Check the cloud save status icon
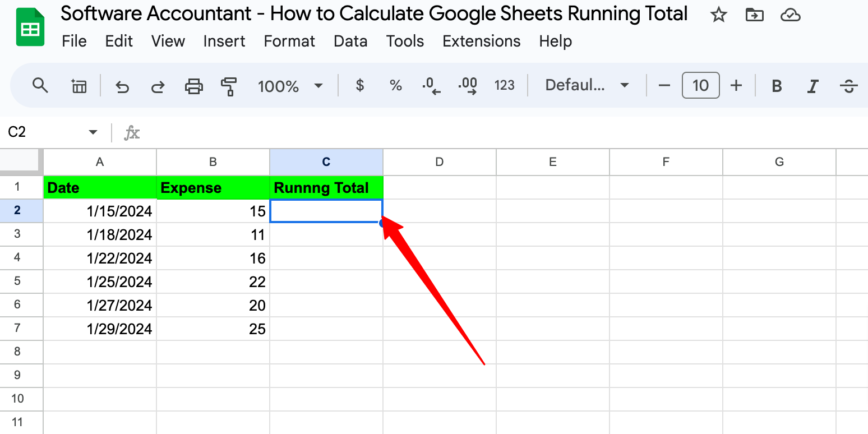 pos(790,15)
